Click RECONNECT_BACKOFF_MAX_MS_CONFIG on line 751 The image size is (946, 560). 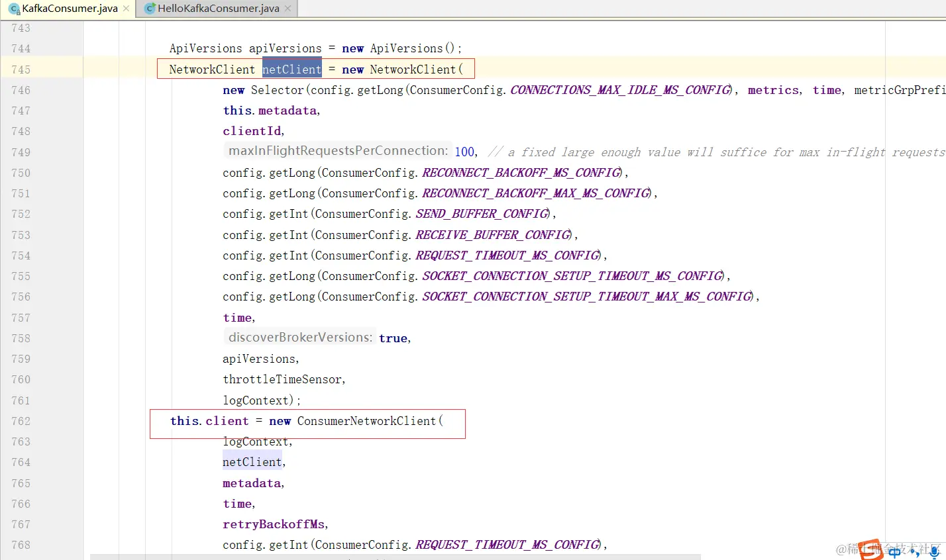(x=536, y=193)
